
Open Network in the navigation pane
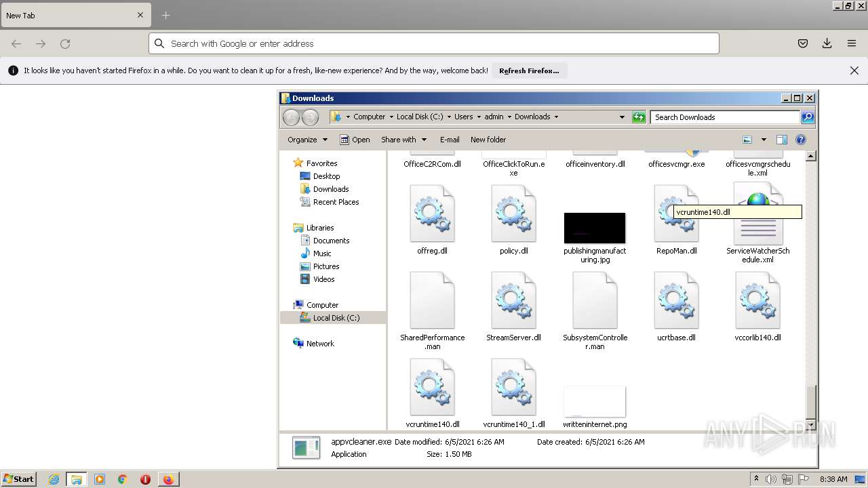[320, 344]
